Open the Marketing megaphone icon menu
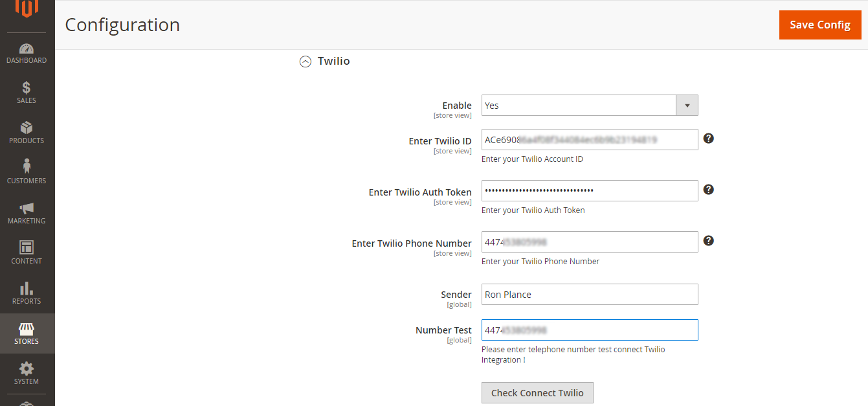868x406 pixels. pos(27,208)
